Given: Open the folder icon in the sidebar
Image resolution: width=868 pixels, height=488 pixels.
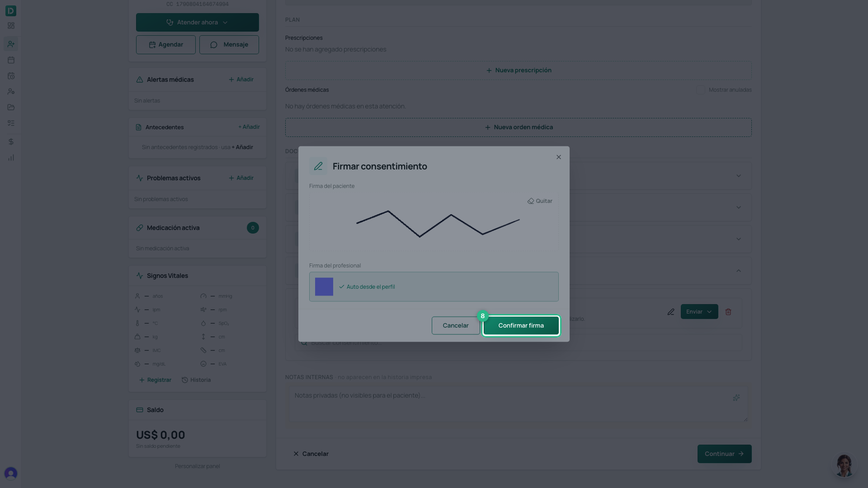Looking at the screenshot, I should (11, 107).
